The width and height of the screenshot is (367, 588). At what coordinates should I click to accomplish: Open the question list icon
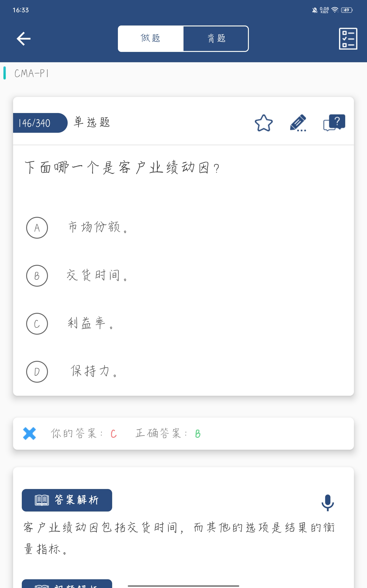(348, 39)
